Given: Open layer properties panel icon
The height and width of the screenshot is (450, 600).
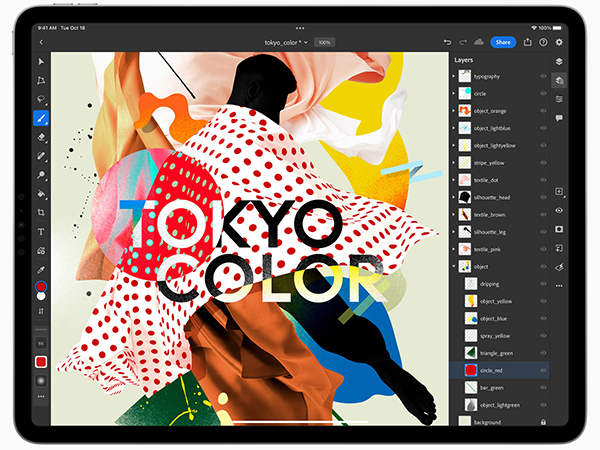Looking at the screenshot, I should [559, 99].
